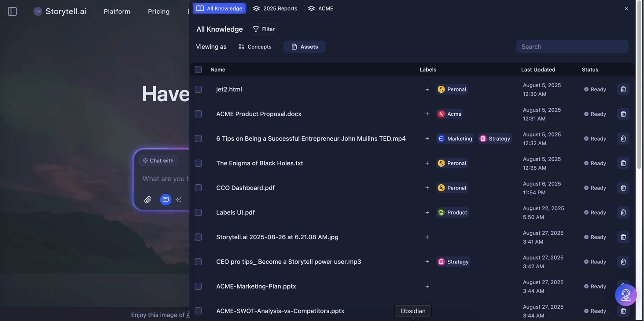Add a label to CEO pro tips mp3
The height and width of the screenshot is (321, 644).
[427, 262]
